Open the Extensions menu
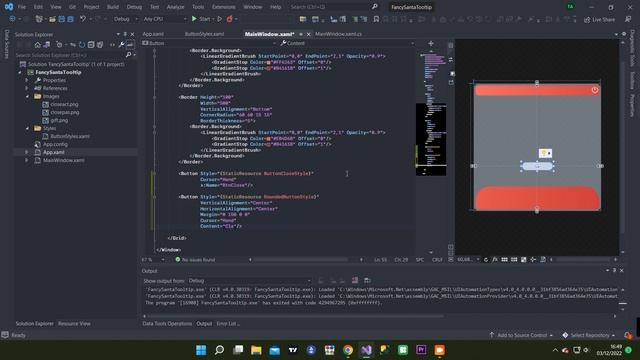Image resolution: width=640 pixels, height=360 pixels. pyautogui.click(x=224, y=7)
